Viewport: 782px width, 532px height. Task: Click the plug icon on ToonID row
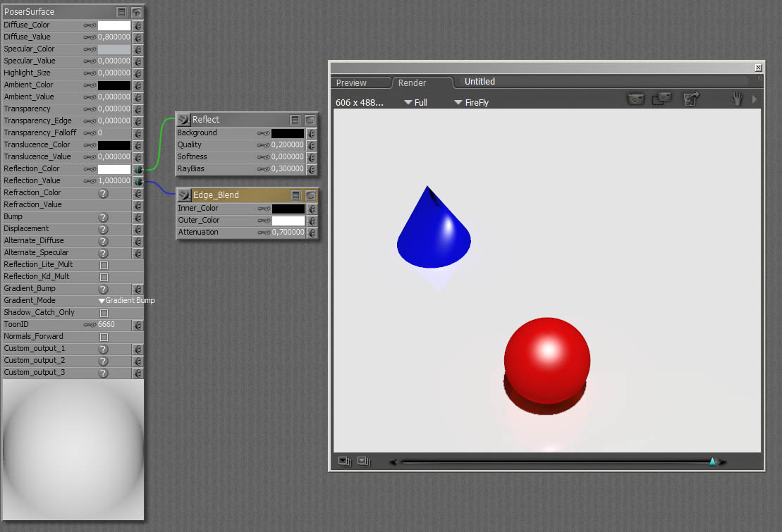click(x=138, y=325)
